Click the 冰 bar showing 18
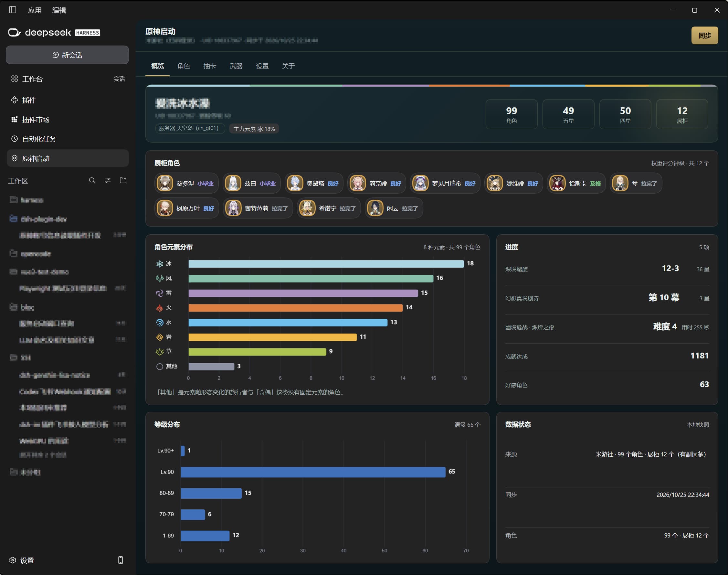 coord(326,264)
